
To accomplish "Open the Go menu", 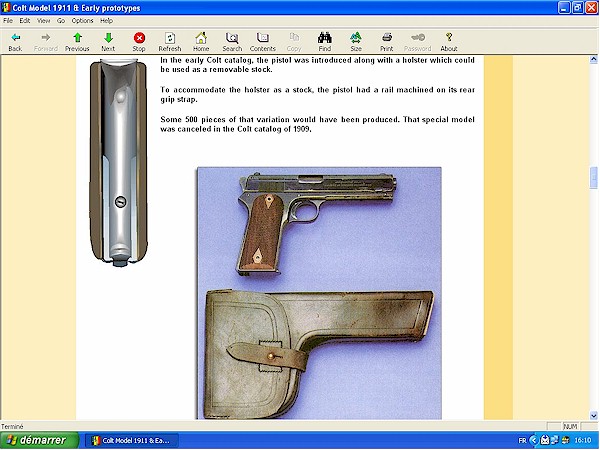I will click(61, 21).
